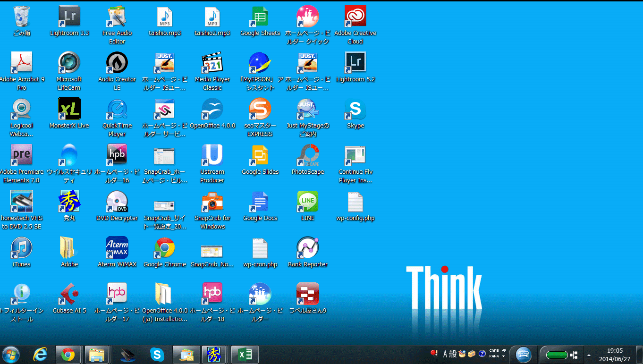Open DVD Decrypter
The image size is (643, 364).
coord(117,206)
